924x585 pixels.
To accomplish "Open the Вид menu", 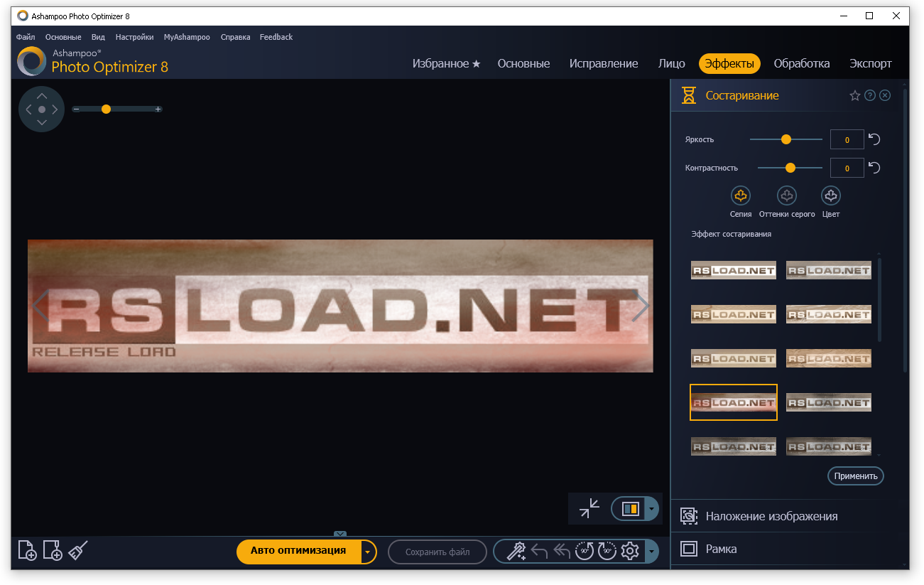I will 98,37.
